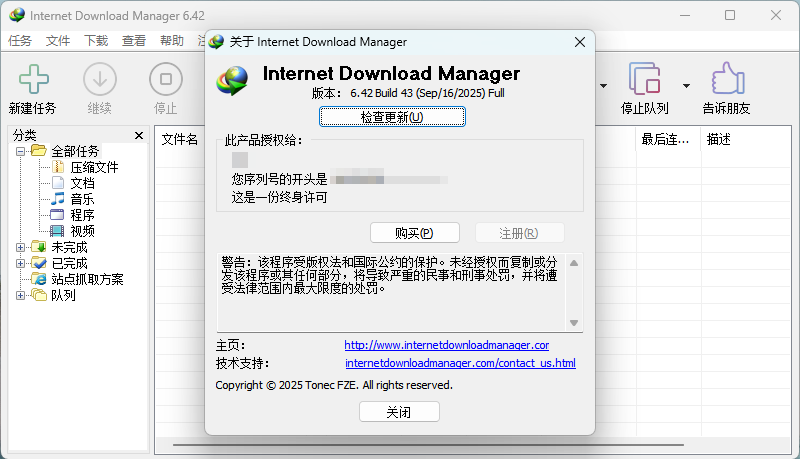
Task: Select 站点抓取方案 in category tree
Action: coord(87,279)
